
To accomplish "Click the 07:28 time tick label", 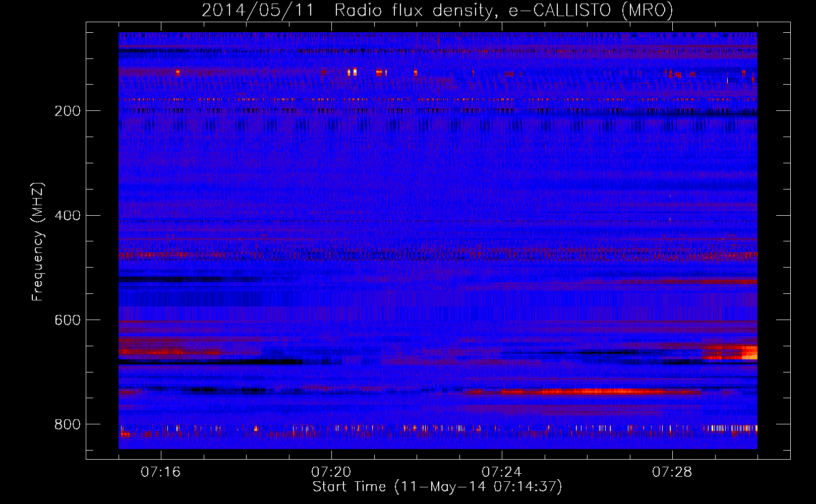I will 672,472.
